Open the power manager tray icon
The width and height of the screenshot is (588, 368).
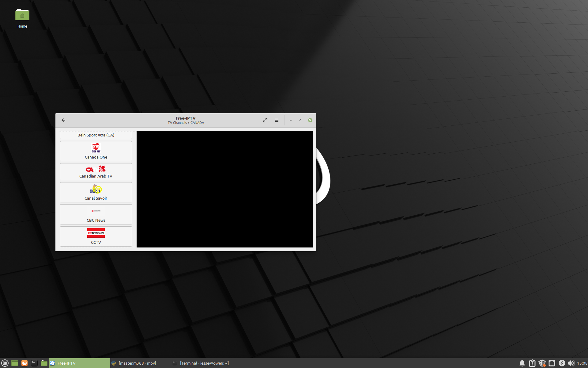pos(562,363)
